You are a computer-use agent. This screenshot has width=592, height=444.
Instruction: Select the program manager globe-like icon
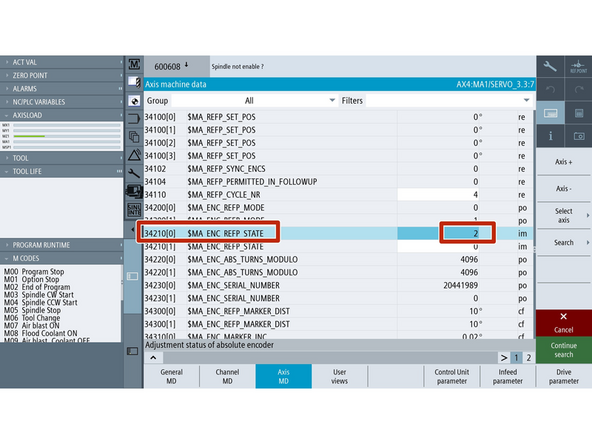(134, 101)
